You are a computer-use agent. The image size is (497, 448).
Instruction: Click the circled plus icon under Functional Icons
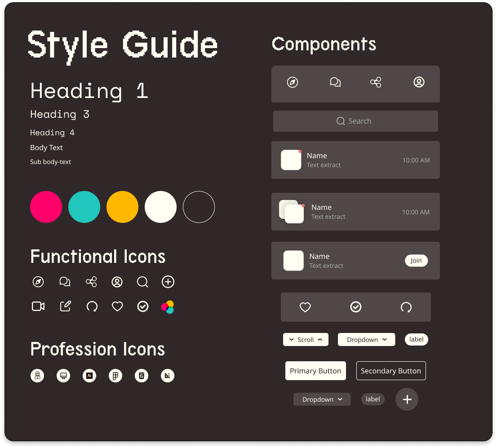tap(168, 282)
